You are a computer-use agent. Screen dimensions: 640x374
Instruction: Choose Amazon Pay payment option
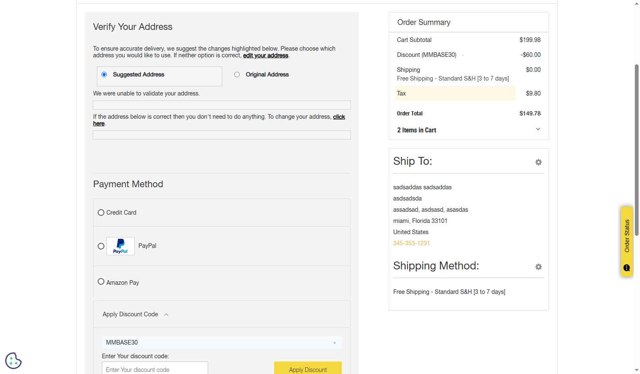click(101, 282)
